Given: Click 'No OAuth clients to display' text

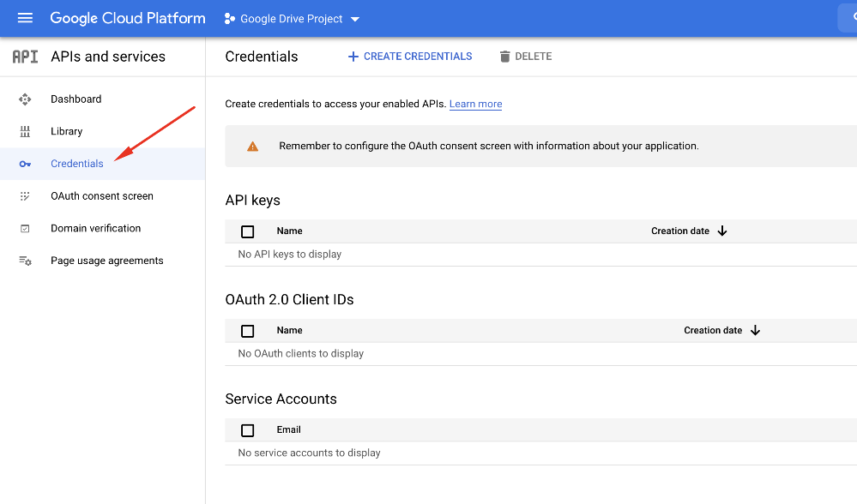Looking at the screenshot, I should tap(300, 353).
